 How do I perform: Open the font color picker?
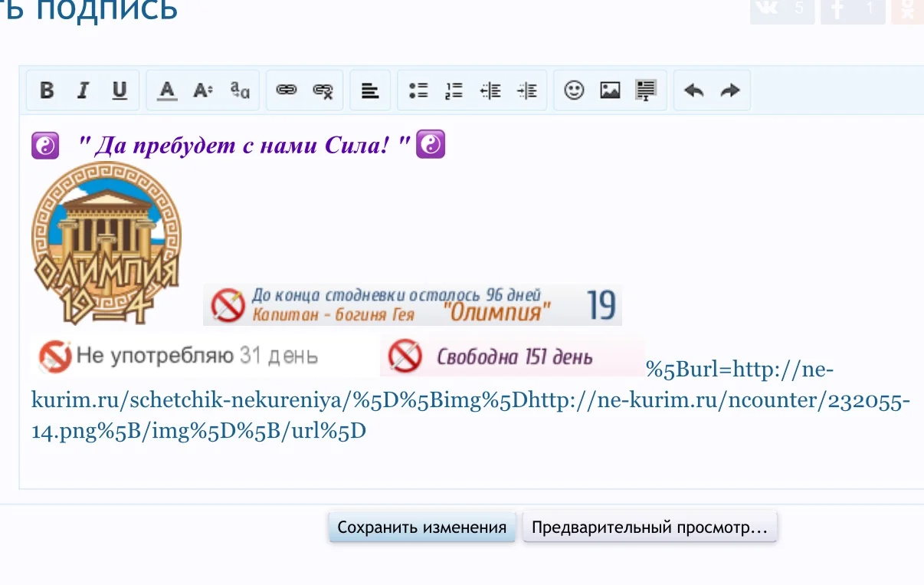tap(167, 90)
